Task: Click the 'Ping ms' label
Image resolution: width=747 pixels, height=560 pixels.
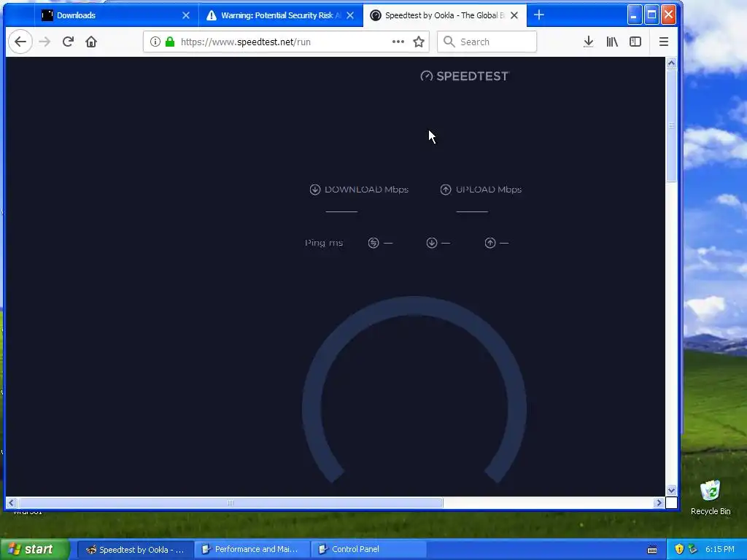Action: [x=323, y=243]
